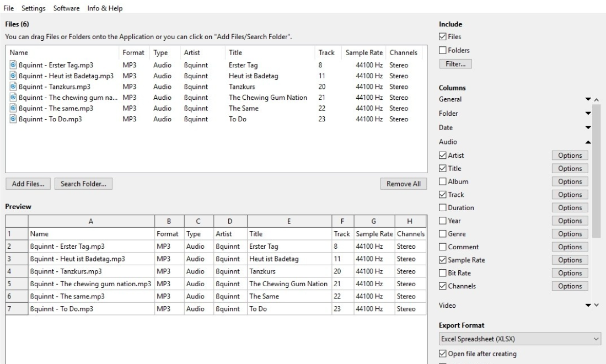Open Options for the Bit Rate column
The image size is (606, 364).
[x=570, y=273]
